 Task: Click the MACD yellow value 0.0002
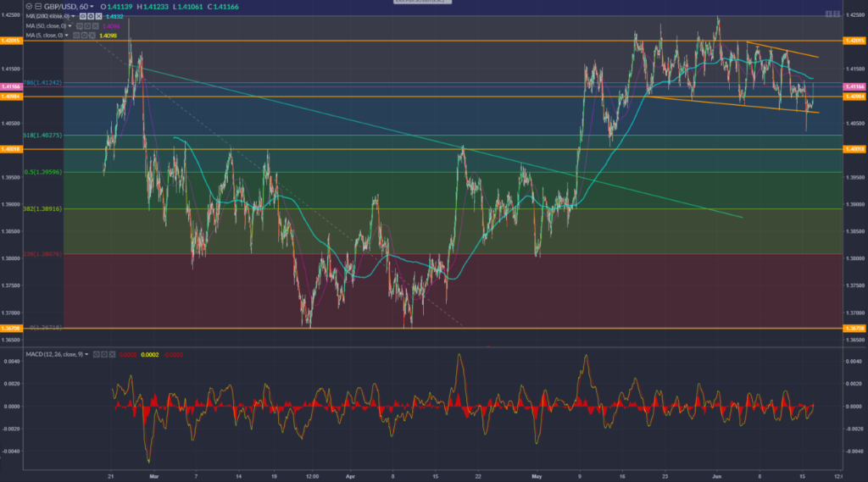pos(150,355)
